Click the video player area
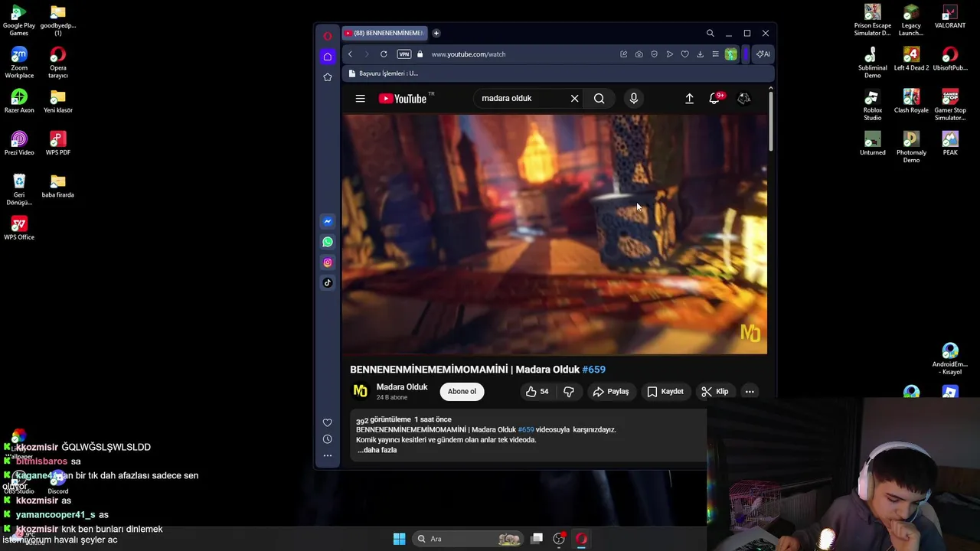Screen dimensions: 980x551 pos(554,234)
